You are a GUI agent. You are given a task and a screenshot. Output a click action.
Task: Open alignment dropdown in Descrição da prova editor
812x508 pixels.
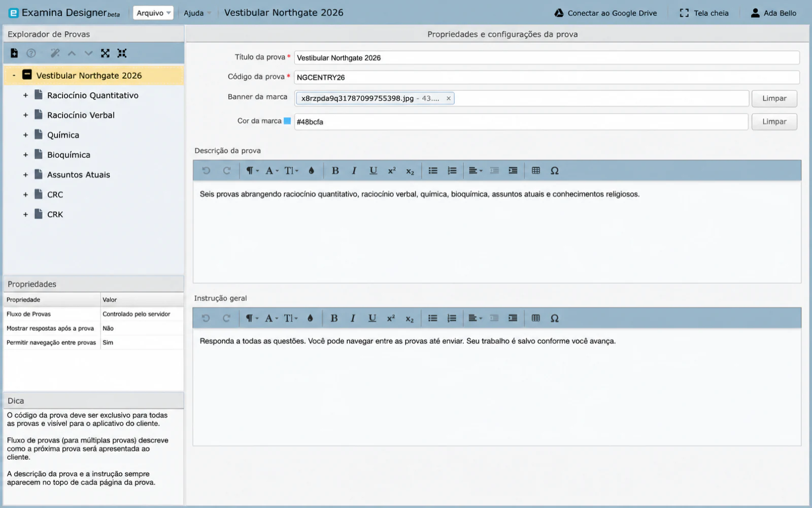476,171
